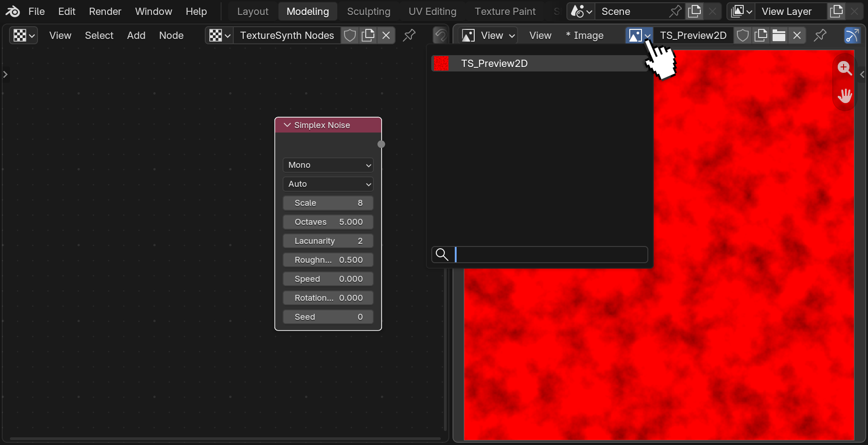Open node editor type dropdown
The width and height of the screenshot is (868, 445).
[x=24, y=35]
